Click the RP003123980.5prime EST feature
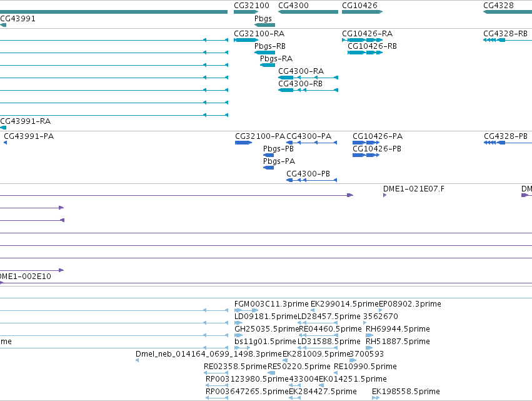 click(217, 385)
